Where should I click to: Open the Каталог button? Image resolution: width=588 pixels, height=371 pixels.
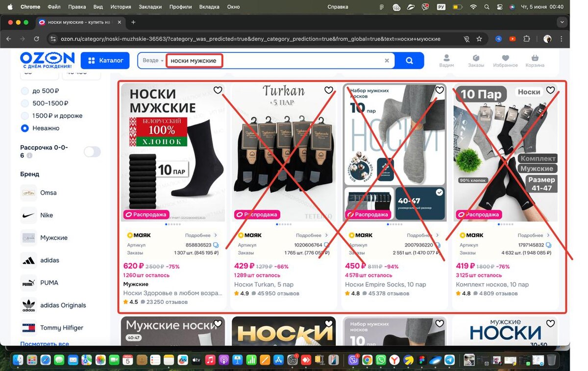(x=105, y=61)
